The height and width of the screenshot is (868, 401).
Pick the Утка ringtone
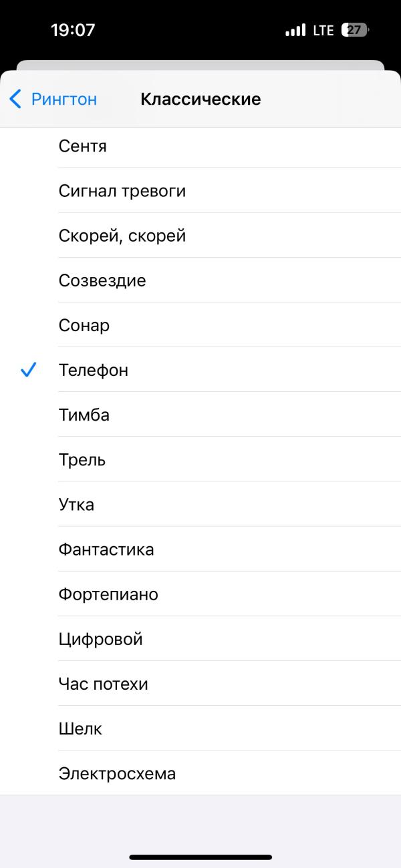[x=200, y=504]
